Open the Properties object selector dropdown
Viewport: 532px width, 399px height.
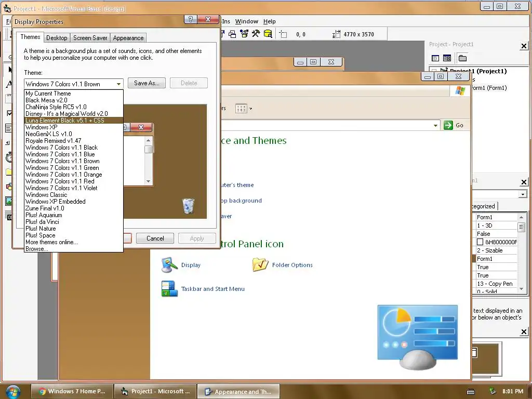coord(523,194)
